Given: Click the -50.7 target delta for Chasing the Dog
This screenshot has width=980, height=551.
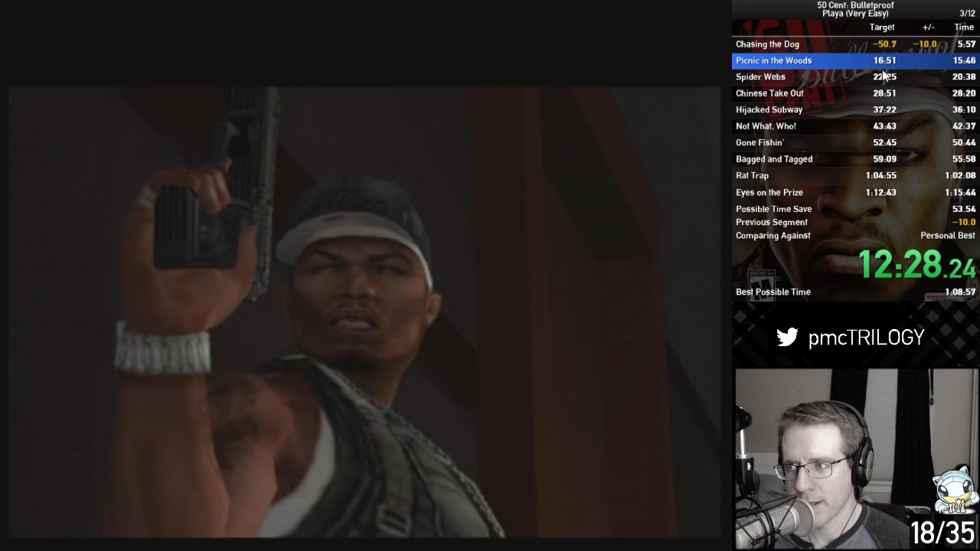Looking at the screenshot, I should (x=884, y=44).
